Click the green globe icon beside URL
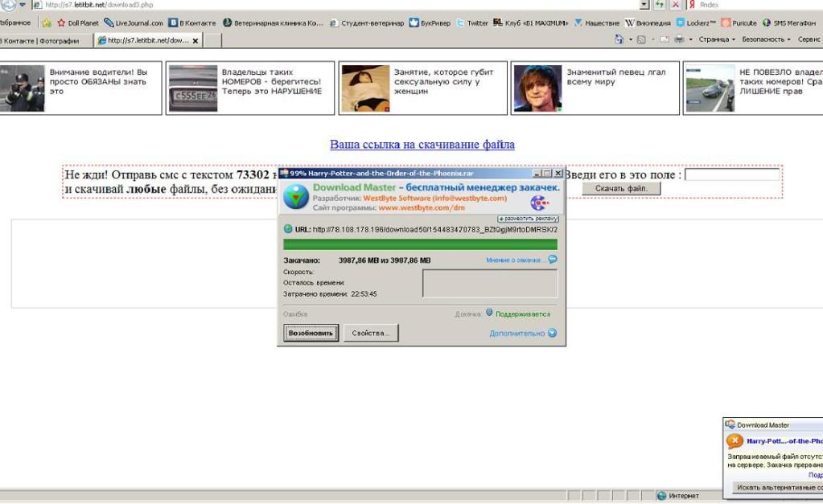This screenshot has width=823, height=504. click(288, 228)
